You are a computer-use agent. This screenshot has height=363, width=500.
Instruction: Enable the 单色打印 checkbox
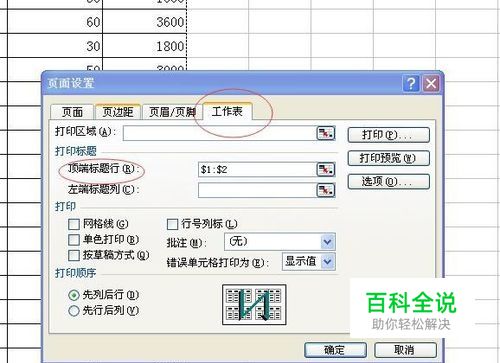[74, 240]
